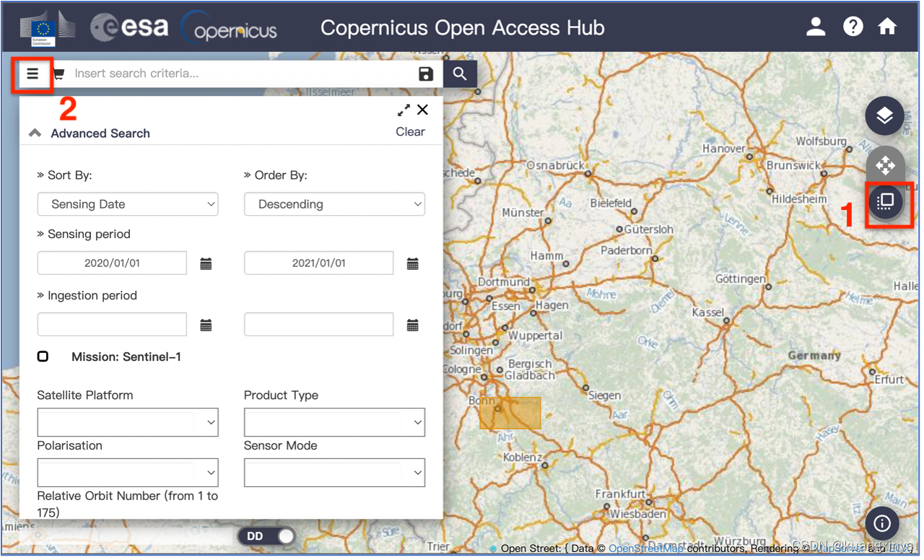This screenshot has height=560, width=924.
Task: Go to home via house icon
Action: click(x=887, y=27)
